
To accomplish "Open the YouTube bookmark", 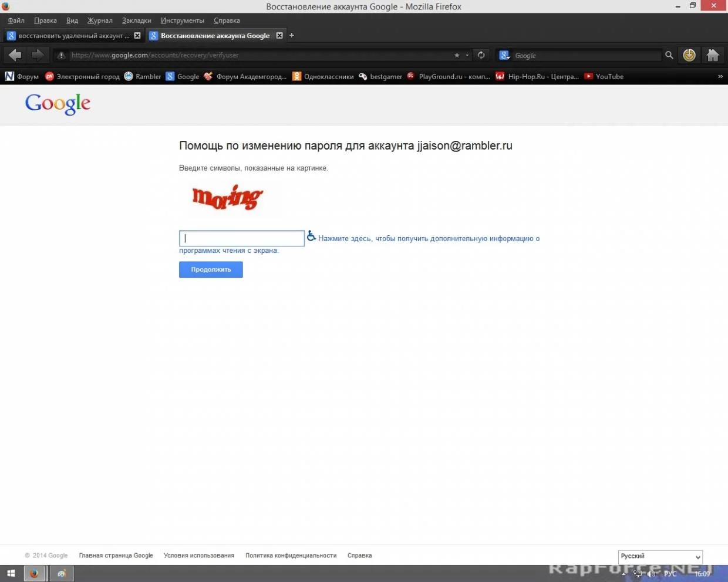I will pyautogui.click(x=604, y=76).
